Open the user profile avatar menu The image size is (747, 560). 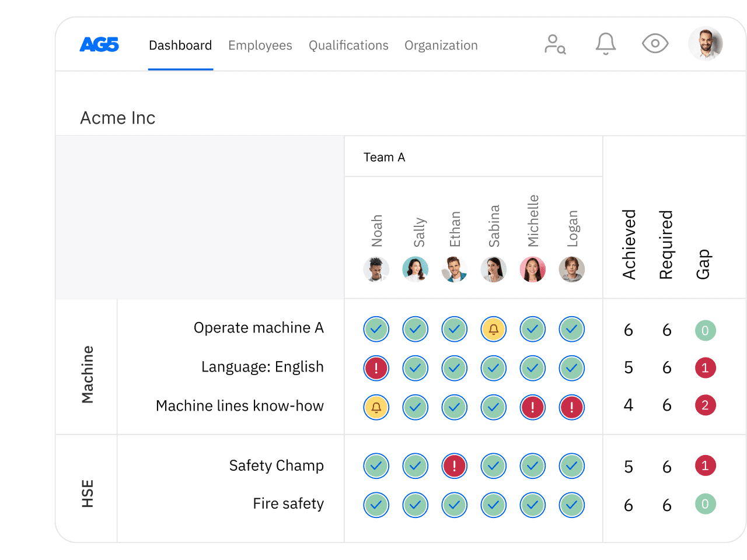pyautogui.click(x=706, y=43)
